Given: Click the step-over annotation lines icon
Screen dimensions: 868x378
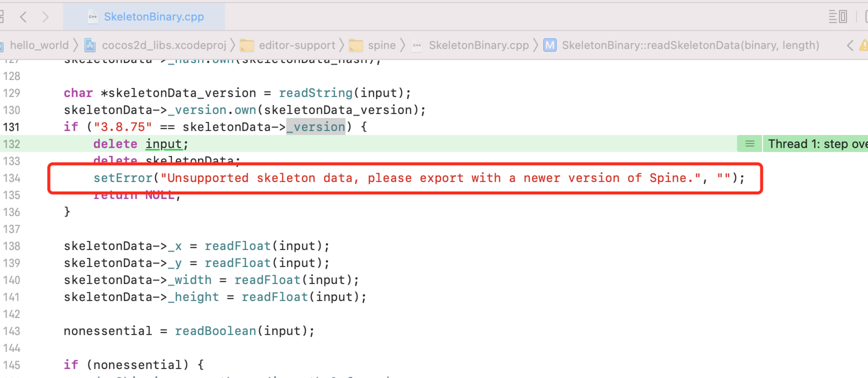Looking at the screenshot, I should pyautogui.click(x=749, y=144).
